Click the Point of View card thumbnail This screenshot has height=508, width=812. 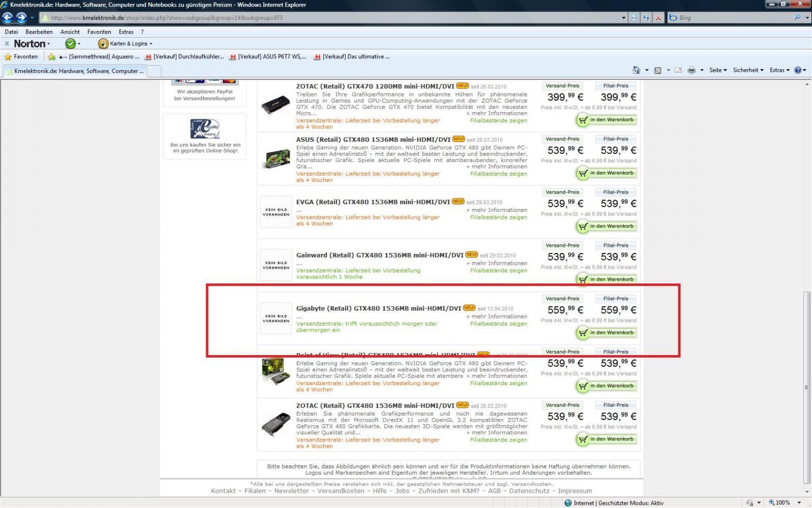276,371
